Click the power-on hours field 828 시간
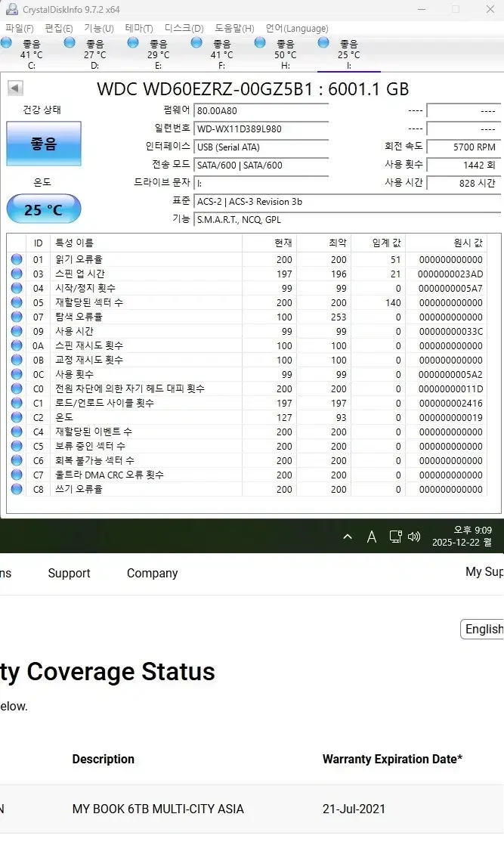 click(x=463, y=183)
